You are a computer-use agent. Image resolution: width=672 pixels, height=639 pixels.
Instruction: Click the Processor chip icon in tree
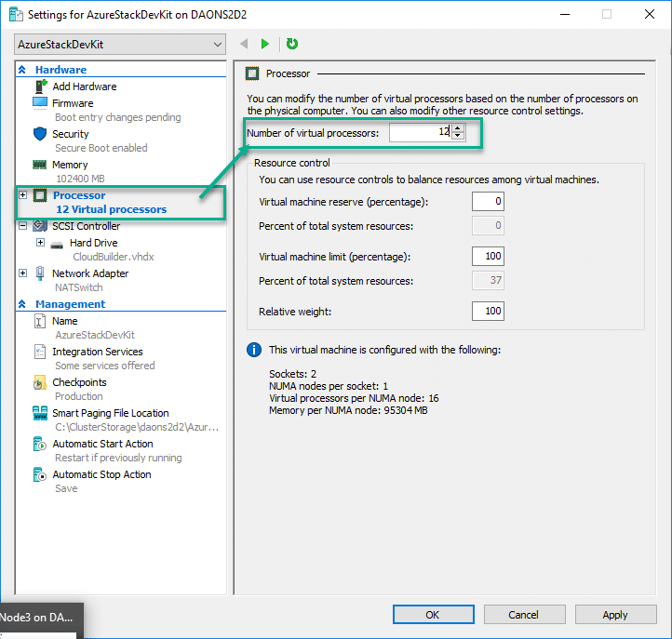(x=40, y=195)
